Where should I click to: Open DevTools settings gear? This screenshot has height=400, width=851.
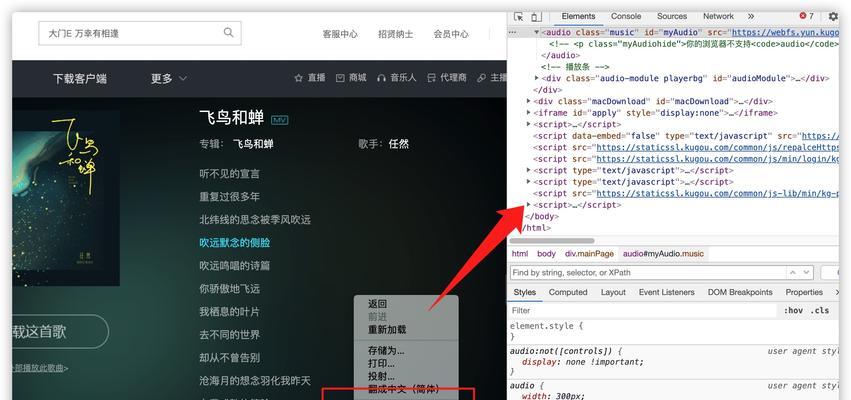(x=833, y=16)
